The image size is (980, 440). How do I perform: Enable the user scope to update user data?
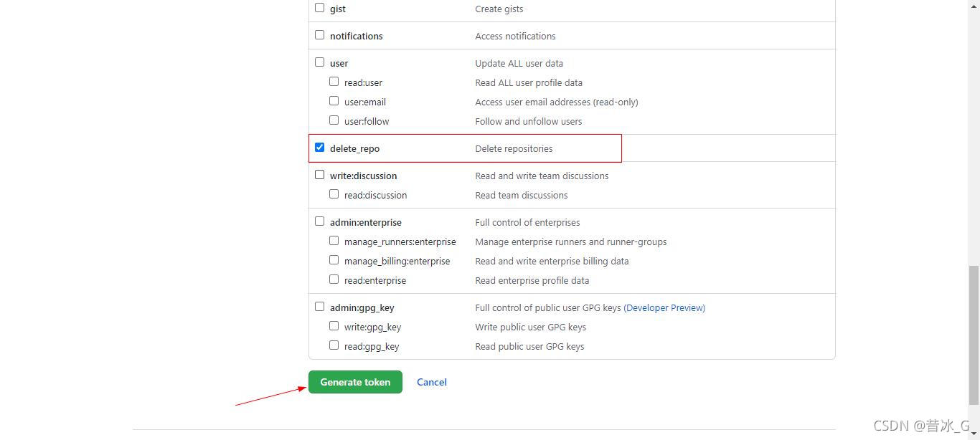click(320, 62)
